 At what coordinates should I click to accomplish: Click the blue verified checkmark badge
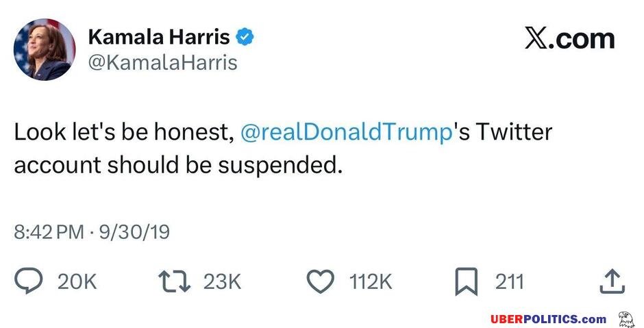point(245,37)
